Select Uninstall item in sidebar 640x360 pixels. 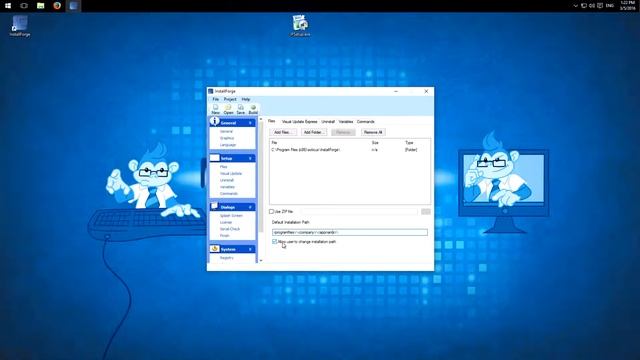tap(227, 180)
